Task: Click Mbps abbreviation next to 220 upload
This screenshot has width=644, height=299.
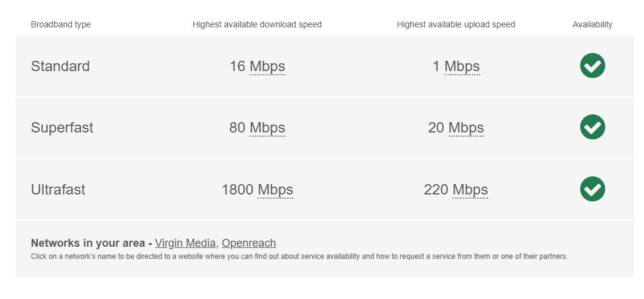Action: point(471,190)
